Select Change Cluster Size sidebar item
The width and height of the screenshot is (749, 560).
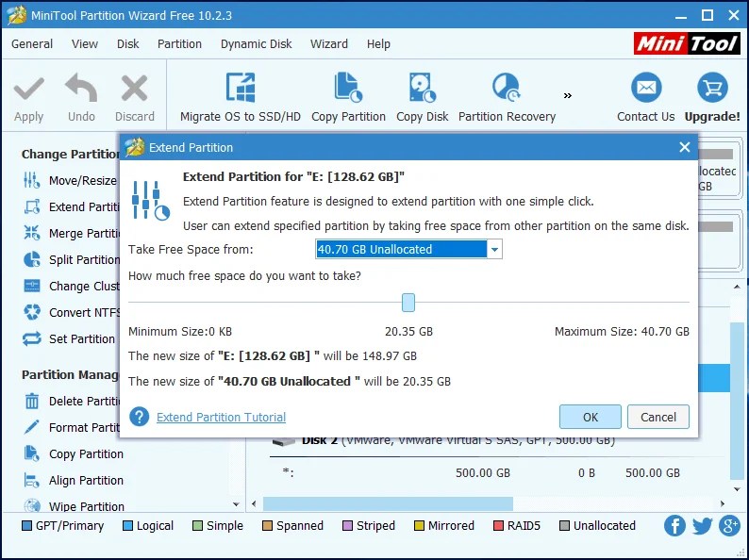coord(71,286)
